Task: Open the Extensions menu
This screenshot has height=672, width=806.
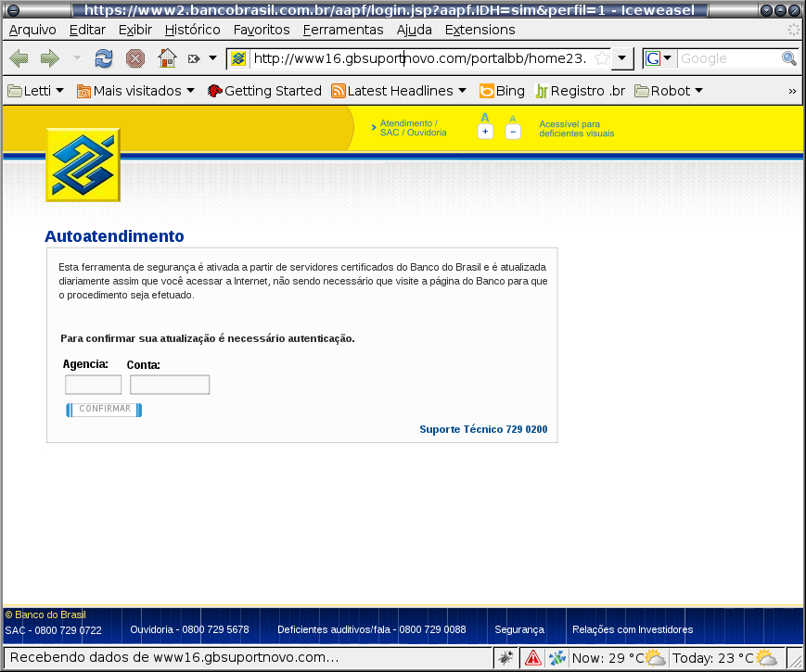Action: pos(480,30)
